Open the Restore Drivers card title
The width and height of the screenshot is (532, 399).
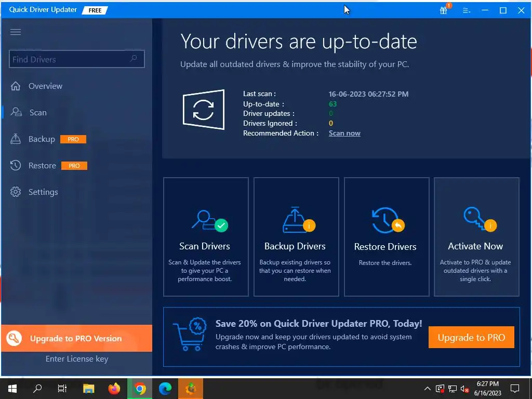[385, 246]
